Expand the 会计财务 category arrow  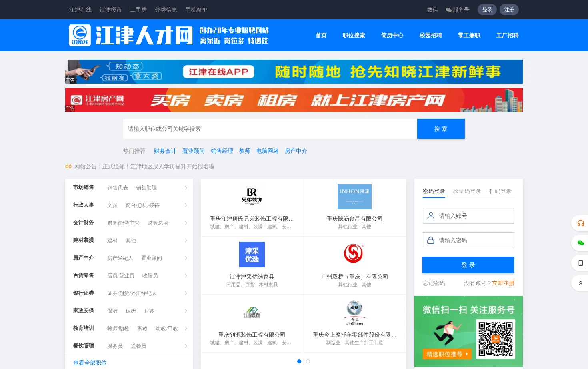tap(186, 223)
